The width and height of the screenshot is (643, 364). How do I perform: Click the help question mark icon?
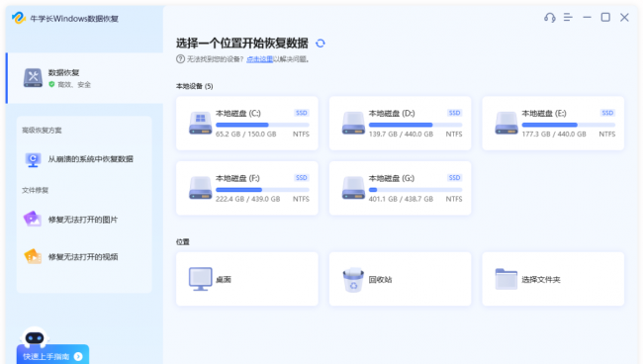(180, 59)
